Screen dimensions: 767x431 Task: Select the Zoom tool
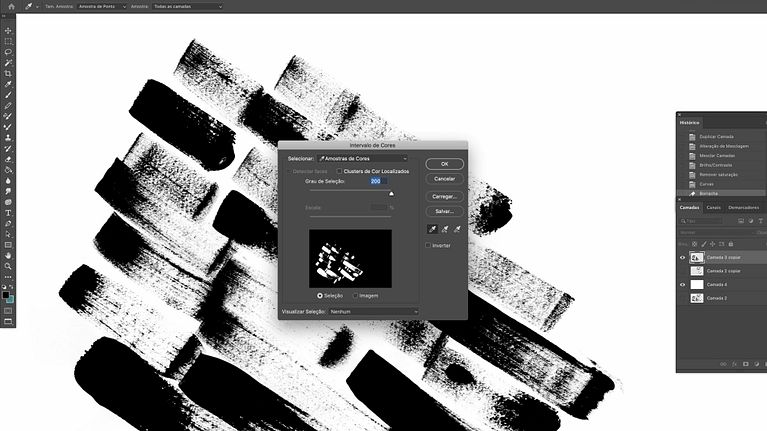tap(8, 266)
